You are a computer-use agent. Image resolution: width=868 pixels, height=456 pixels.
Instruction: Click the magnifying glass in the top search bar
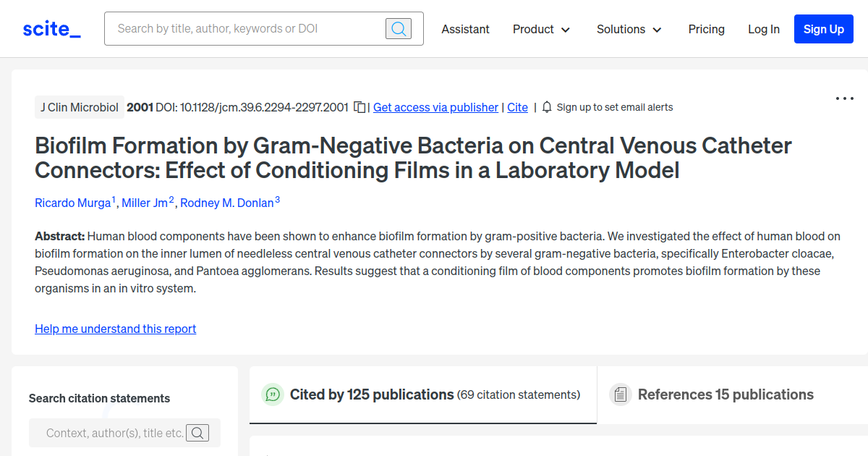(x=398, y=28)
